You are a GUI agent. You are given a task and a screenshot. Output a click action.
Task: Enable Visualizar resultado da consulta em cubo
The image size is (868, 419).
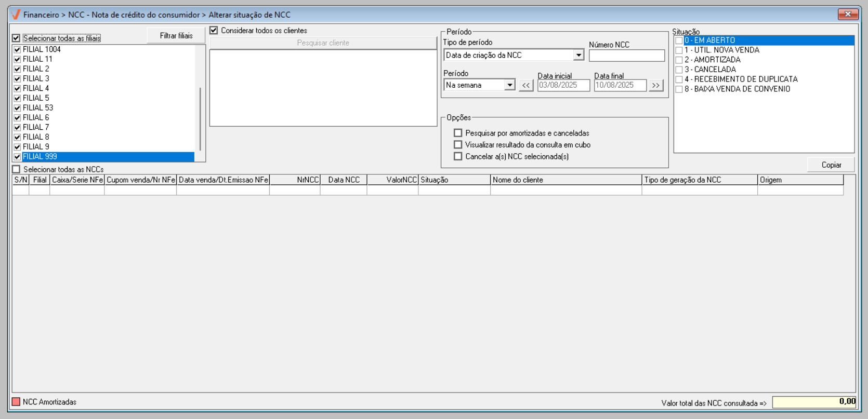458,145
